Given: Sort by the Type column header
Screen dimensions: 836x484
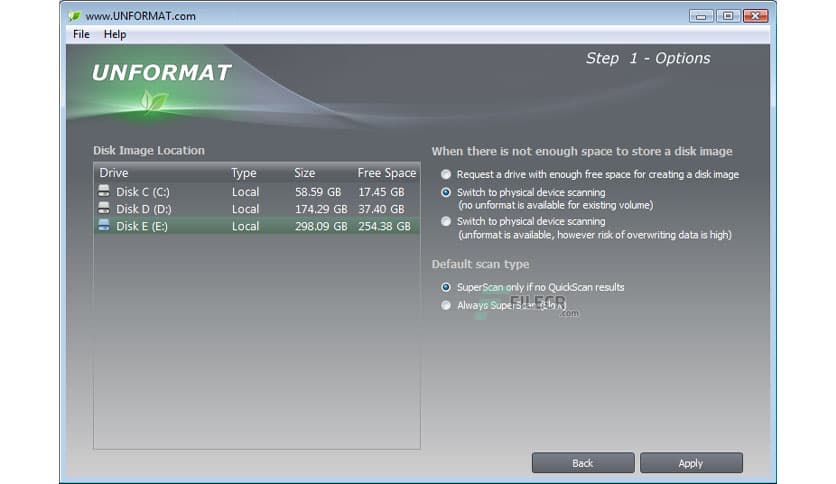Looking at the screenshot, I should coord(244,173).
